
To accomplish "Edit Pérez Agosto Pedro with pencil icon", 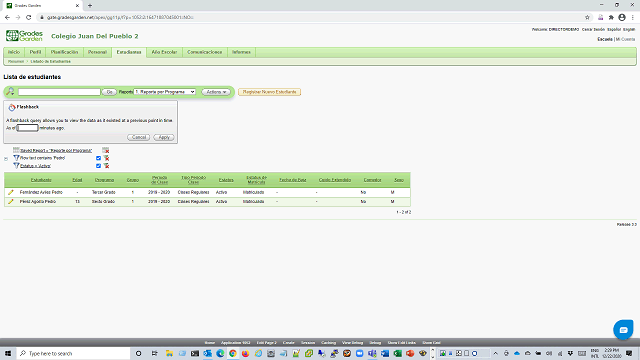I will point(11,201).
